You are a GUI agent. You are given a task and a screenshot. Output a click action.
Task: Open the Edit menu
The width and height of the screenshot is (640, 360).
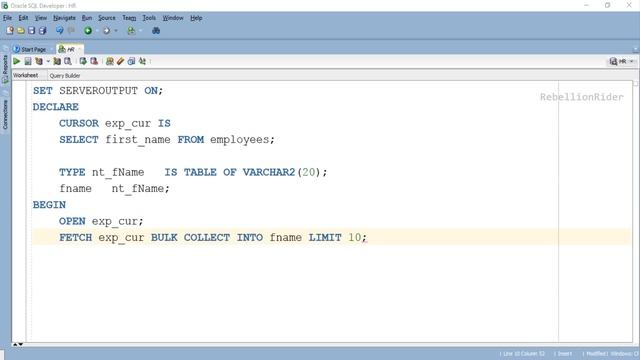(23, 18)
